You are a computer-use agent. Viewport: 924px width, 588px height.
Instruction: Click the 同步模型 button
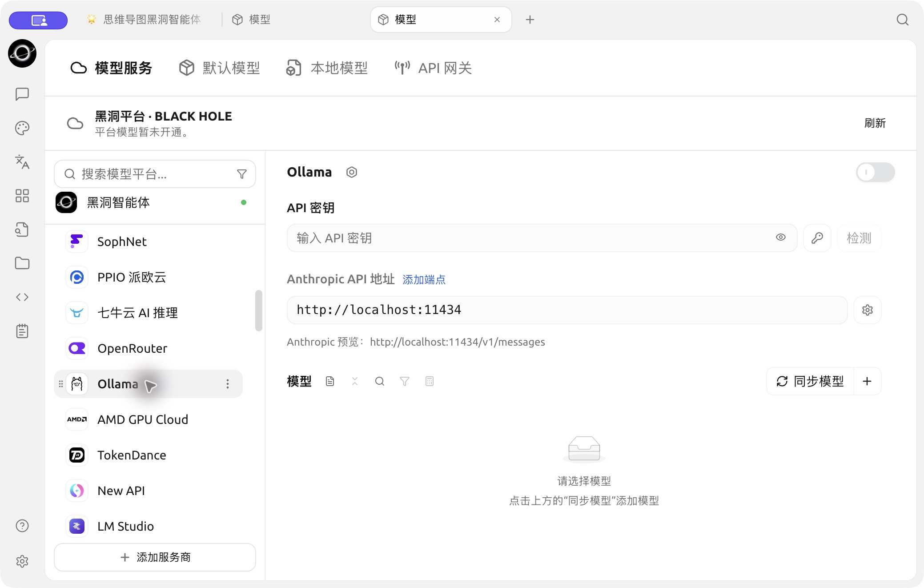point(810,381)
